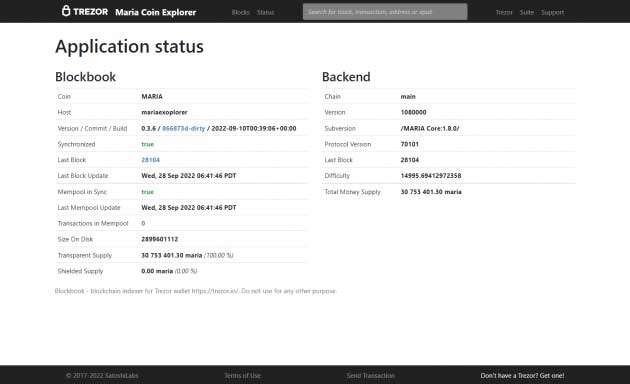Click the Transparent Supply label

85,255
